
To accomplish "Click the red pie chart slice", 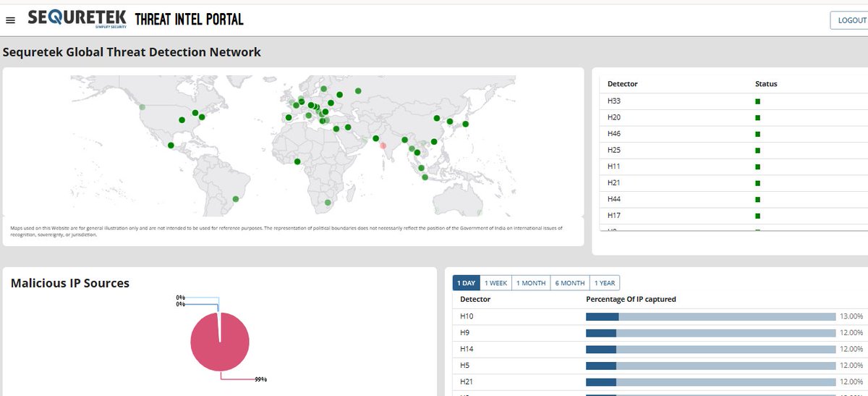I will pos(220,342).
